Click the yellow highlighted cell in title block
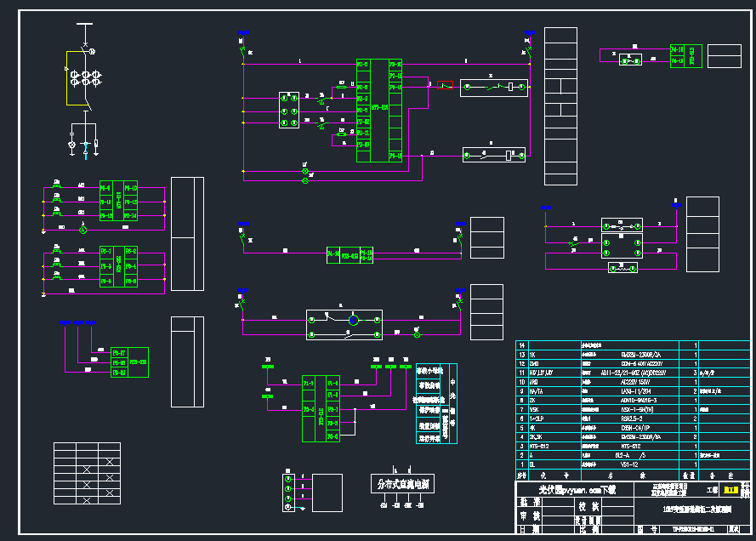Viewport: 756px width, 541px height. 730,490
